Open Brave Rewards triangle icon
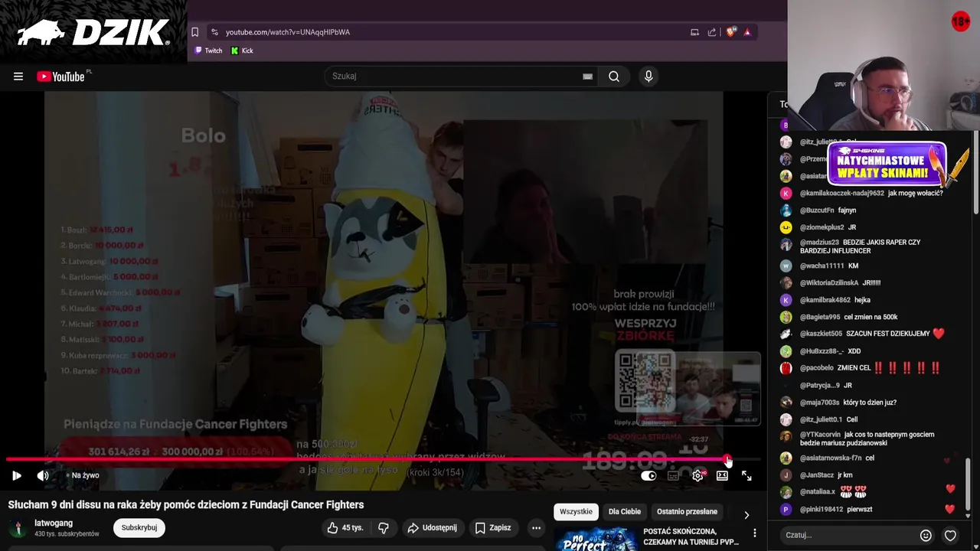The image size is (980, 551). click(747, 32)
